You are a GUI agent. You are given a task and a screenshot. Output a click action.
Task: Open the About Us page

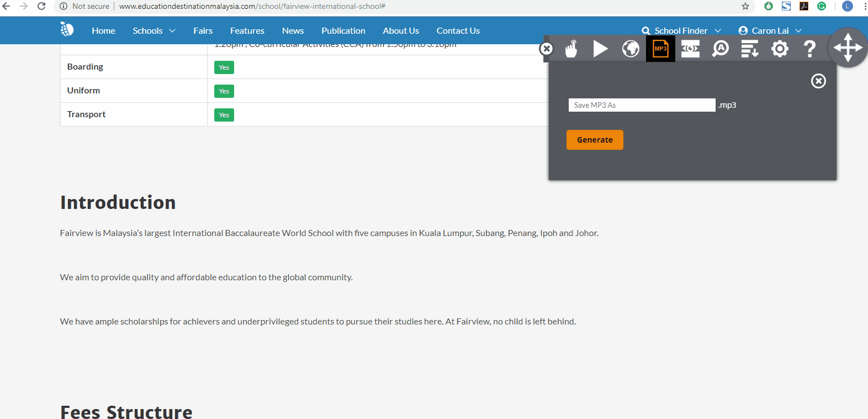coord(401,30)
